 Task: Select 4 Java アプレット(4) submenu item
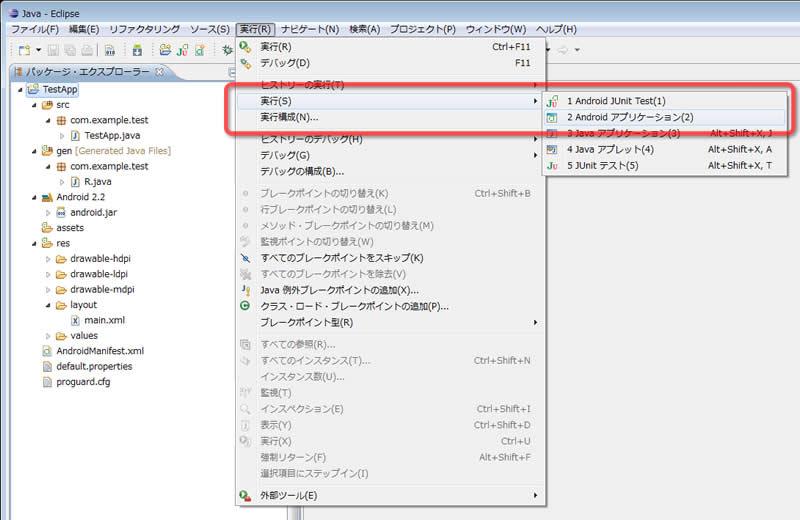[665, 150]
